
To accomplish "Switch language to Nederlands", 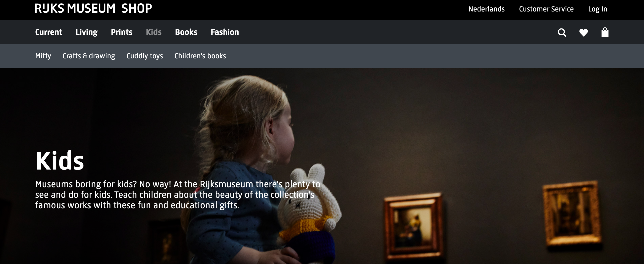I will [x=486, y=9].
